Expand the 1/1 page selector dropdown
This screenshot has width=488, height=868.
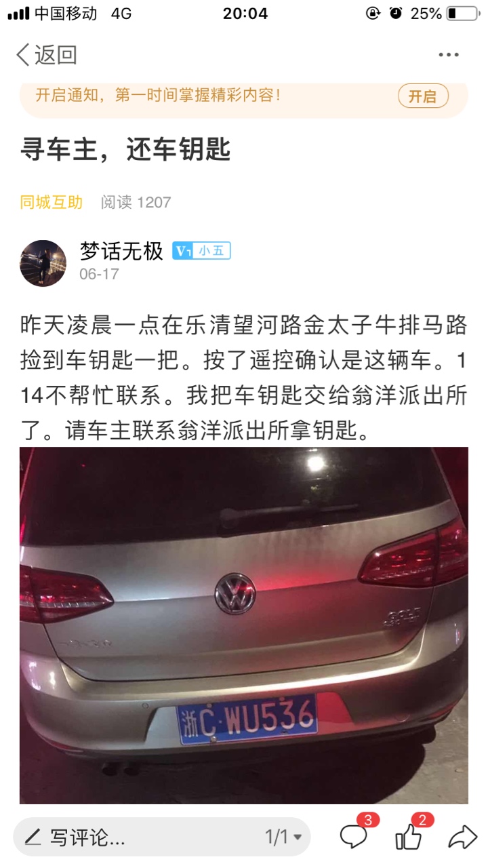coord(283,837)
